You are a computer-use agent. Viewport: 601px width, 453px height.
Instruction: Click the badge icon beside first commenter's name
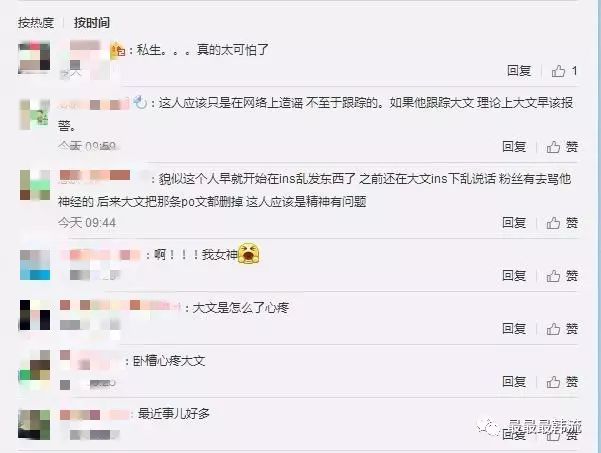click(117, 51)
